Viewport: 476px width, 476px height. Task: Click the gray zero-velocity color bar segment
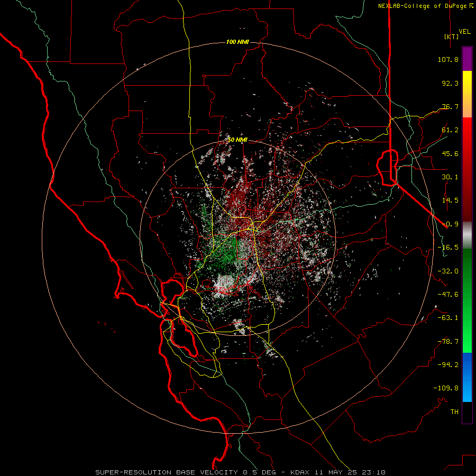[467, 235]
